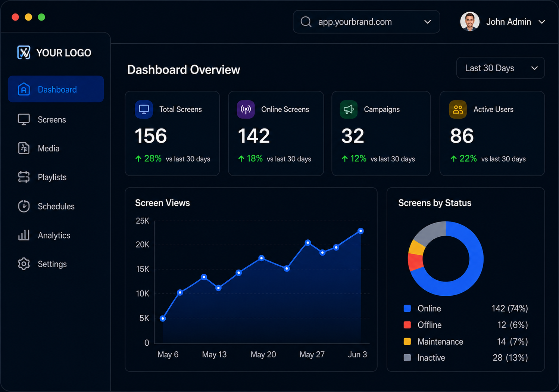Click the YOUR LOGO brand icon

pos(24,52)
